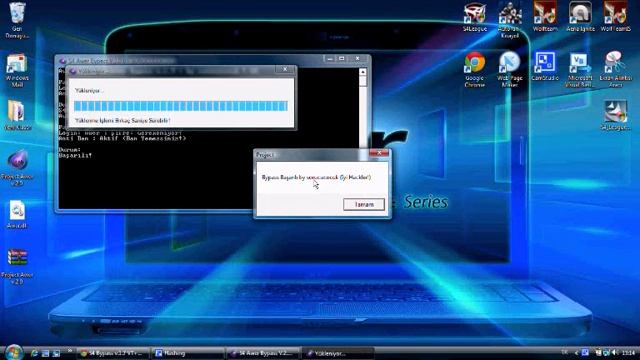Screen dimensions: 640x360
Task: Click Switch Between Windows quick launch icon
Action: pyautogui.click(x=56, y=353)
